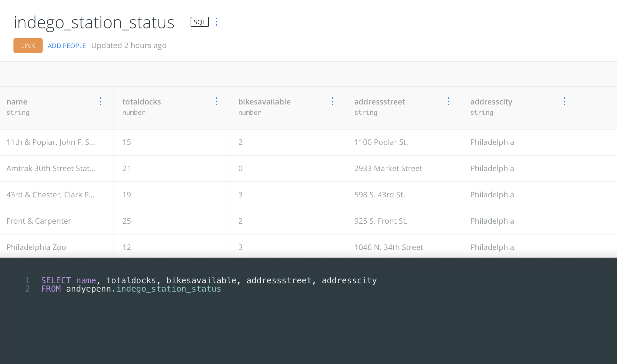617x364 pixels.
Task: Open addressstreet column options menu
Action: pos(448,102)
